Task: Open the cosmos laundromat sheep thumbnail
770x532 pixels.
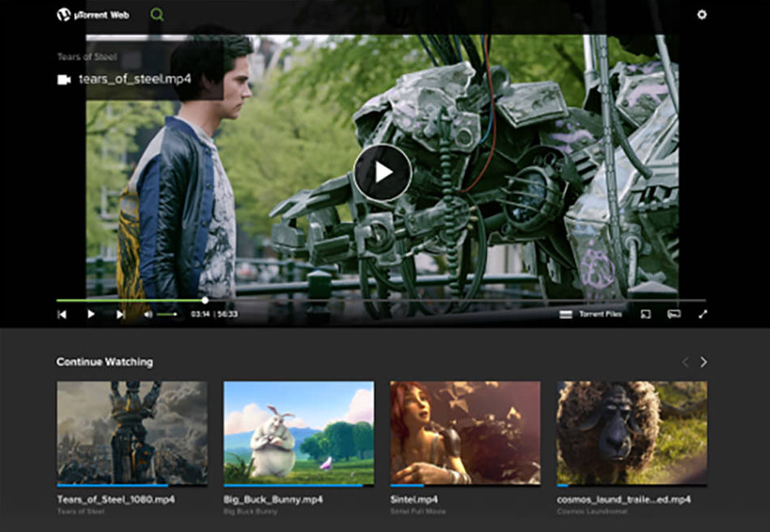Action: (x=632, y=434)
